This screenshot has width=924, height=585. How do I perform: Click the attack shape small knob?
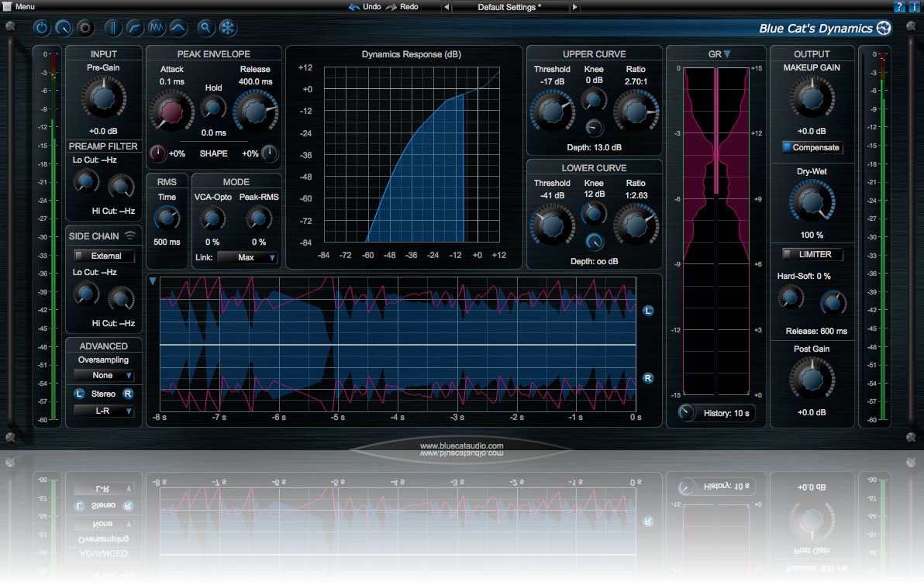click(158, 153)
